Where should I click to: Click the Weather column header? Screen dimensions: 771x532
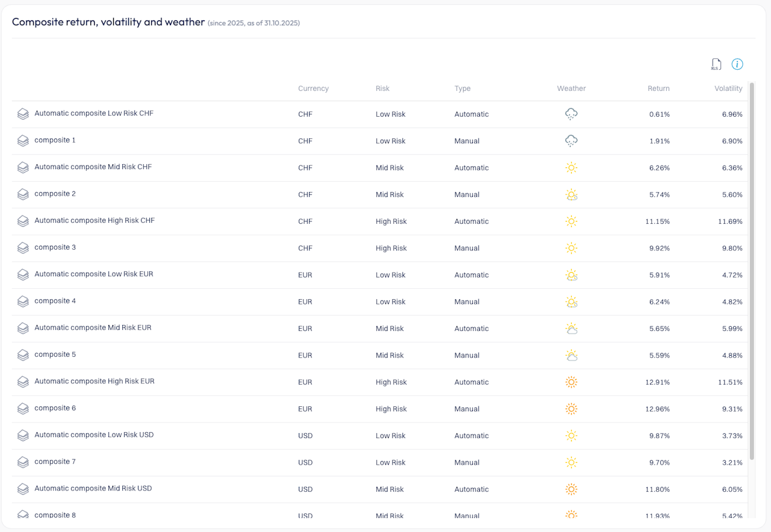pyautogui.click(x=571, y=88)
